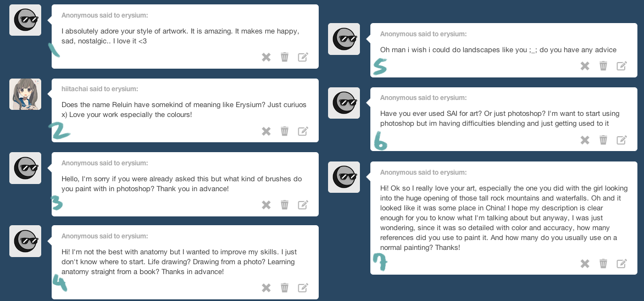Click the anonymous sunglasses avatar beside the brushes question
Viewport: 644px width, 301px height.
[x=25, y=168]
